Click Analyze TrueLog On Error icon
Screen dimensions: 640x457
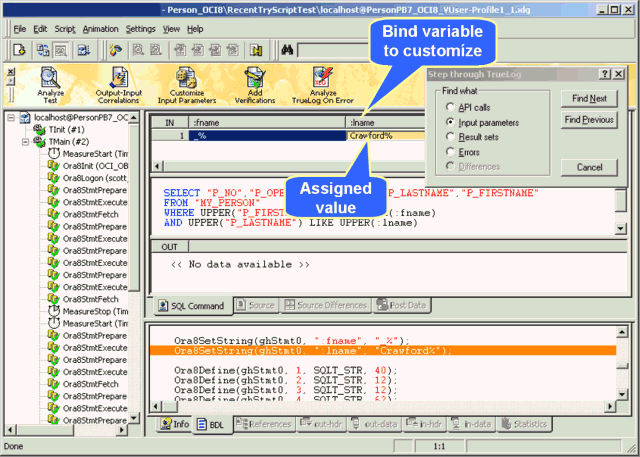point(323,79)
